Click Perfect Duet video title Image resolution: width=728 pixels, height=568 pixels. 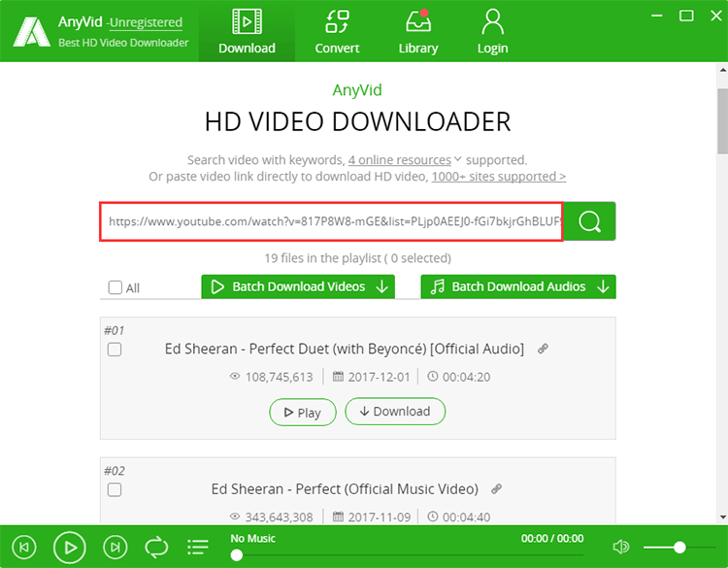coord(344,349)
